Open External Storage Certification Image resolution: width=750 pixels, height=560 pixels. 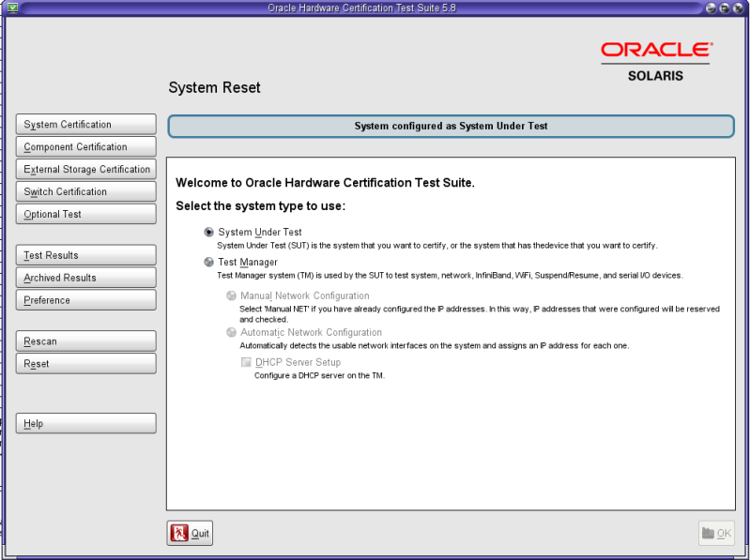click(86, 170)
